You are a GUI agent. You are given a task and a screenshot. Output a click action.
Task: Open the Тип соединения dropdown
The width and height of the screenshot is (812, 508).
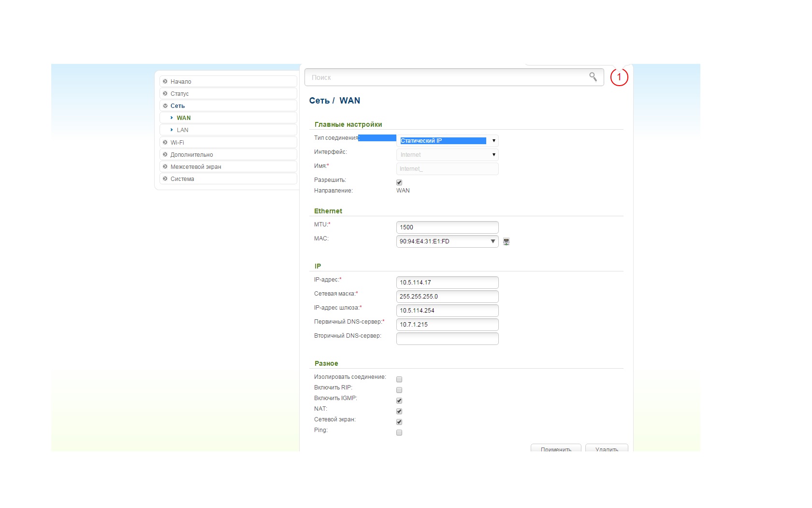(447, 141)
